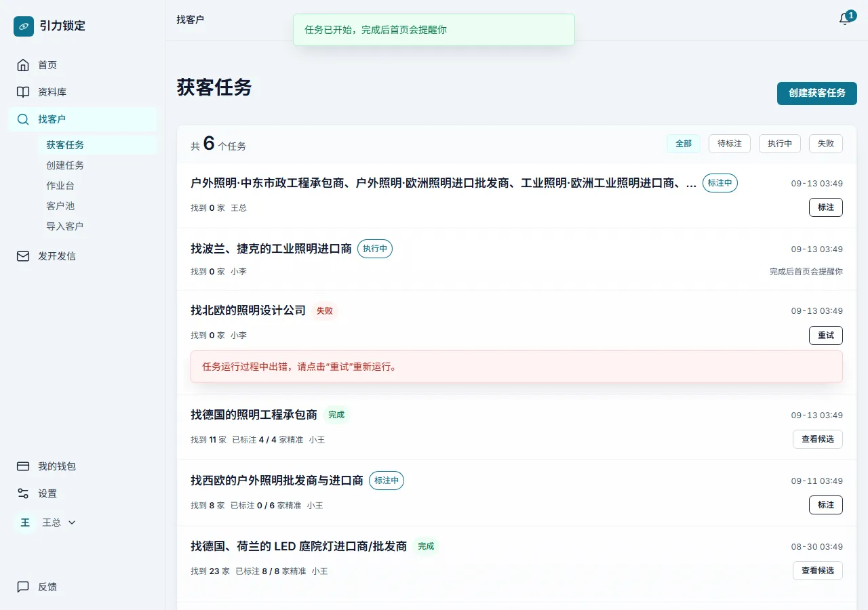Open task 找波兰、捷克的工业照明进口商
Viewport: 868px width, 610px height.
click(271, 249)
